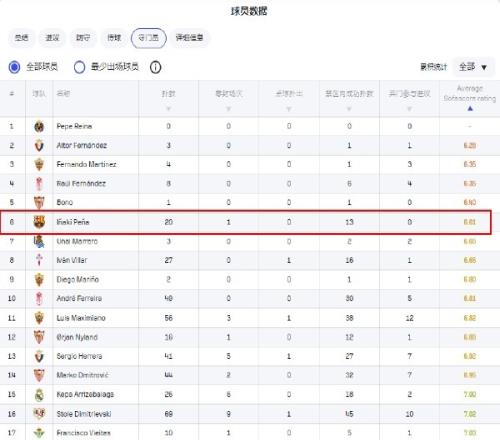Toggle Average Sofascore rating sort arrow

470,109
